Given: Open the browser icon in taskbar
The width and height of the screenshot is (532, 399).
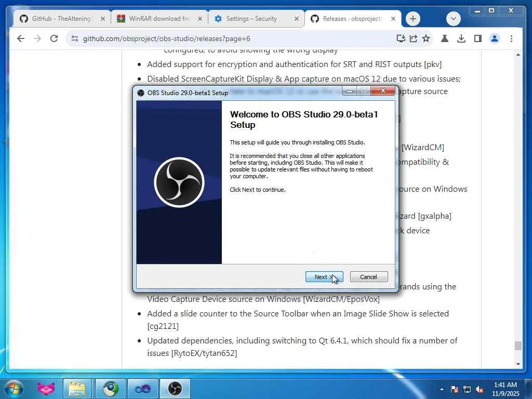Looking at the screenshot, I should click(x=111, y=389).
